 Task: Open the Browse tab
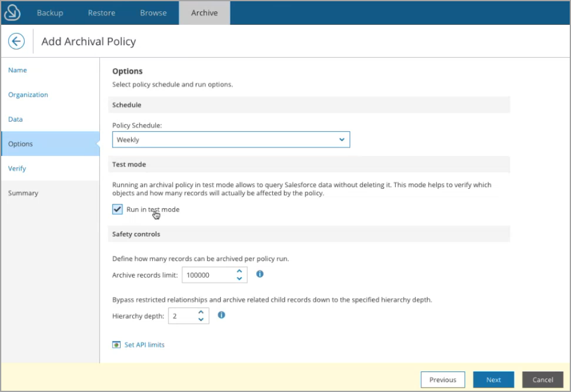[x=153, y=13]
